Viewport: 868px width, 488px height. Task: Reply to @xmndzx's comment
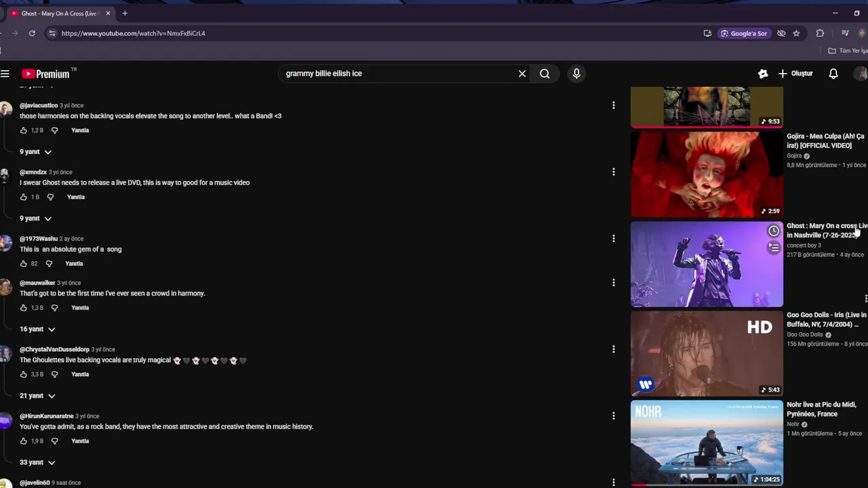76,197
